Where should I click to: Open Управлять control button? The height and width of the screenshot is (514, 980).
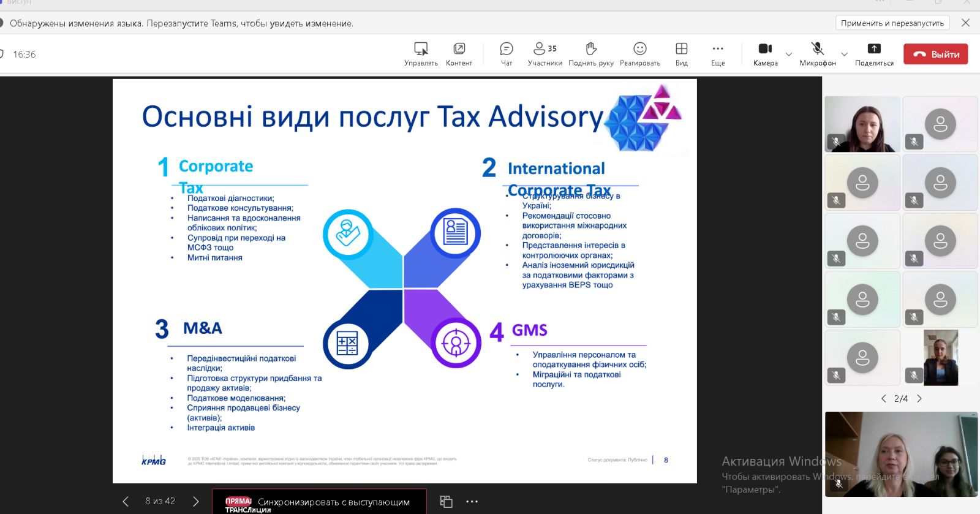[x=421, y=53]
